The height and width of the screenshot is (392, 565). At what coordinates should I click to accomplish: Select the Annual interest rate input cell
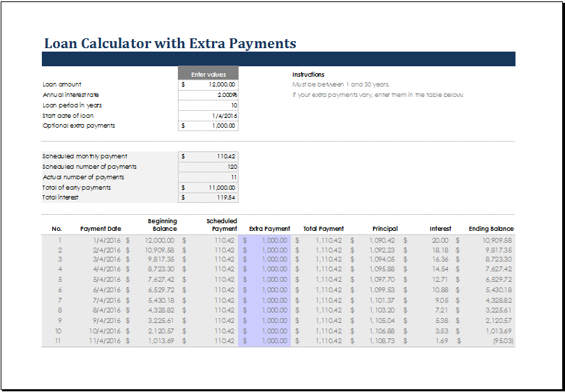209,95
